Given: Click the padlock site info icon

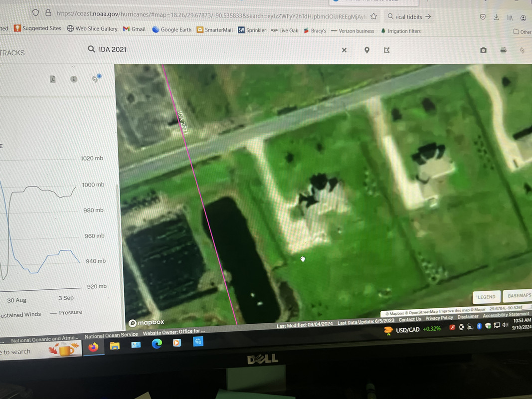Looking at the screenshot, I should (x=48, y=13).
